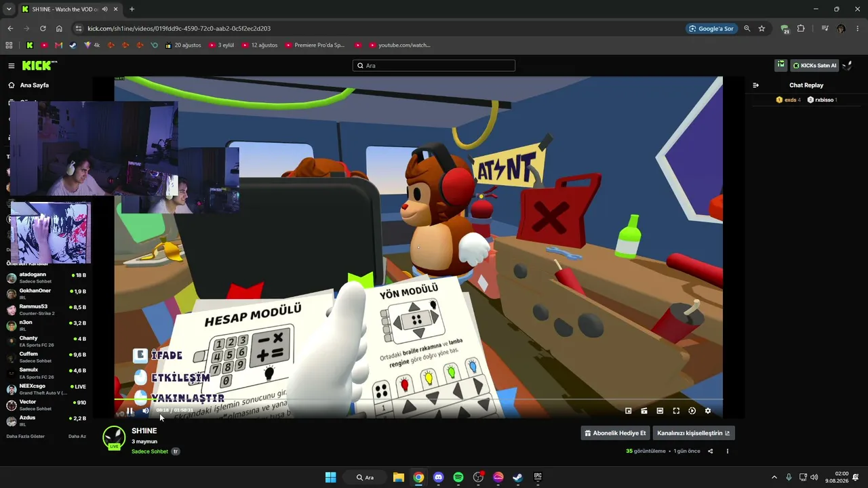Click rxbisso in chat leaderboard
The height and width of the screenshot is (488, 868).
click(822, 100)
